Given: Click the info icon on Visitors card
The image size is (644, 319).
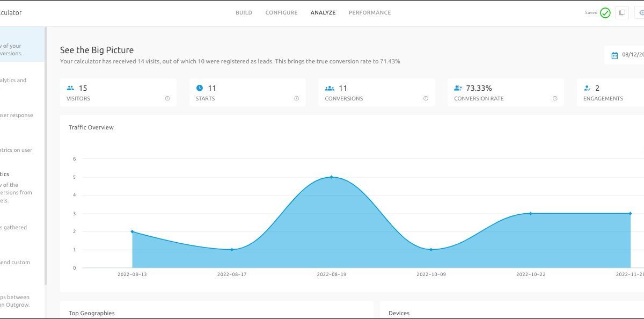Looking at the screenshot, I should click(167, 99).
